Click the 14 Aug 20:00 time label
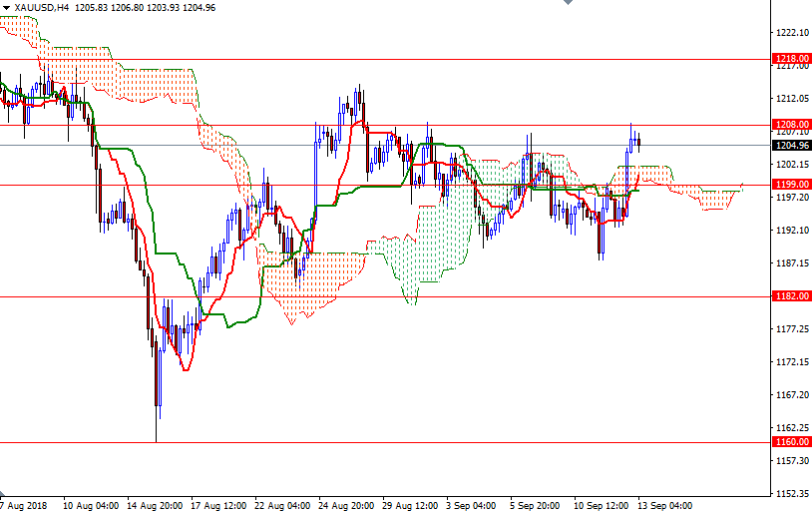This screenshot has height=513, width=812. [x=155, y=505]
